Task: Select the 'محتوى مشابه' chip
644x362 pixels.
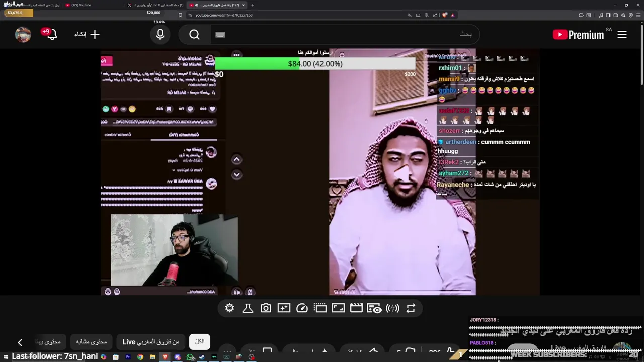Action: [x=92, y=341]
